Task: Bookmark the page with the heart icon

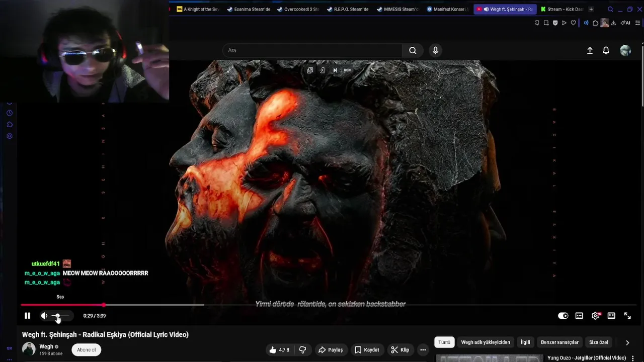Action: (573, 23)
